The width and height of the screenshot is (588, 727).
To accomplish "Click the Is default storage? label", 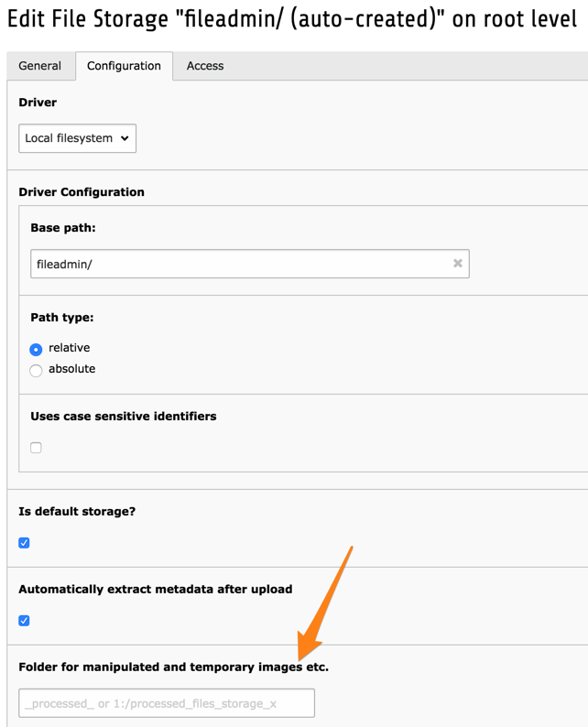I will pos(77,511).
